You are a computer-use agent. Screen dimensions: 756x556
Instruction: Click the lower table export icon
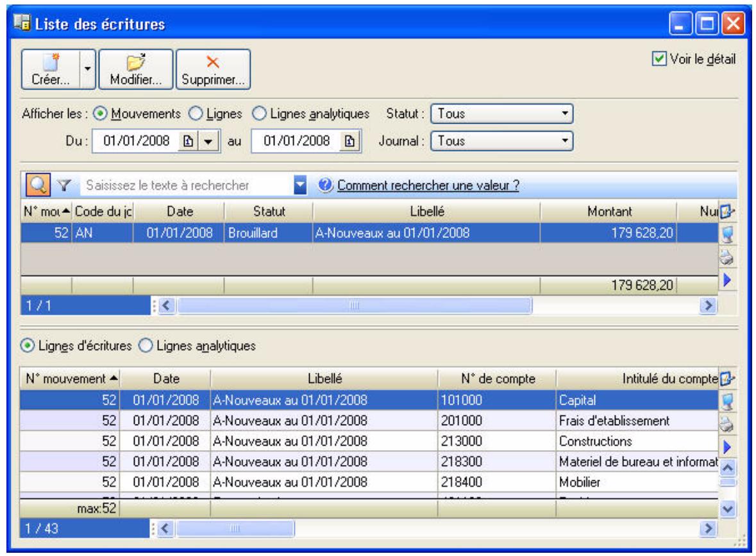tap(727, 401)
